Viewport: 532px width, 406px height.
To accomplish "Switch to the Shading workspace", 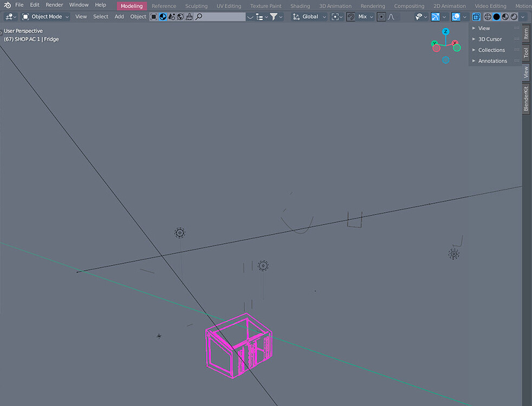I will [300, 6].
